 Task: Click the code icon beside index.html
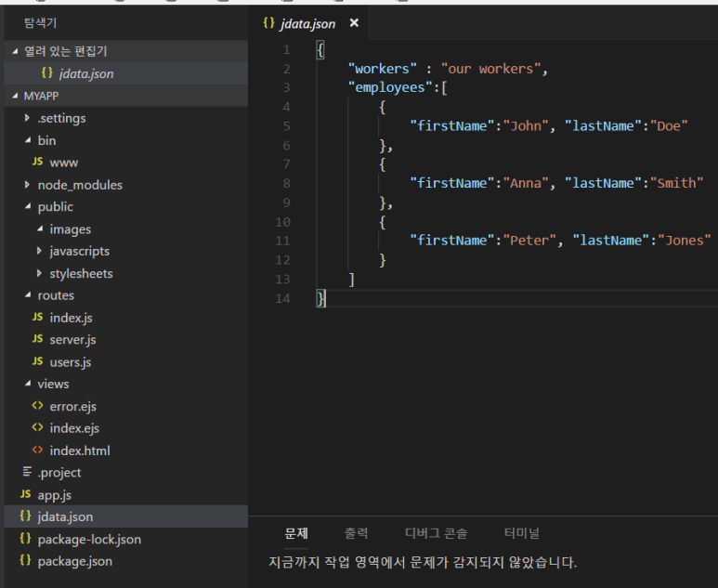38,451
